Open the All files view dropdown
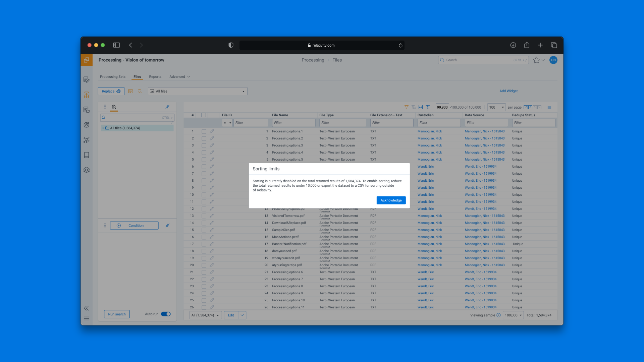Viewport: 644px width, 362px height. click(x=198, y=91)
